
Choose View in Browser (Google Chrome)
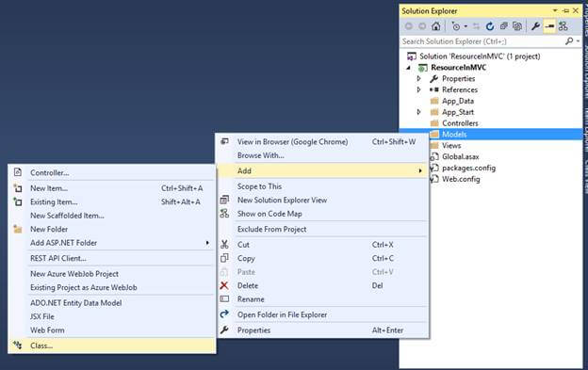[x=323, y=142]
